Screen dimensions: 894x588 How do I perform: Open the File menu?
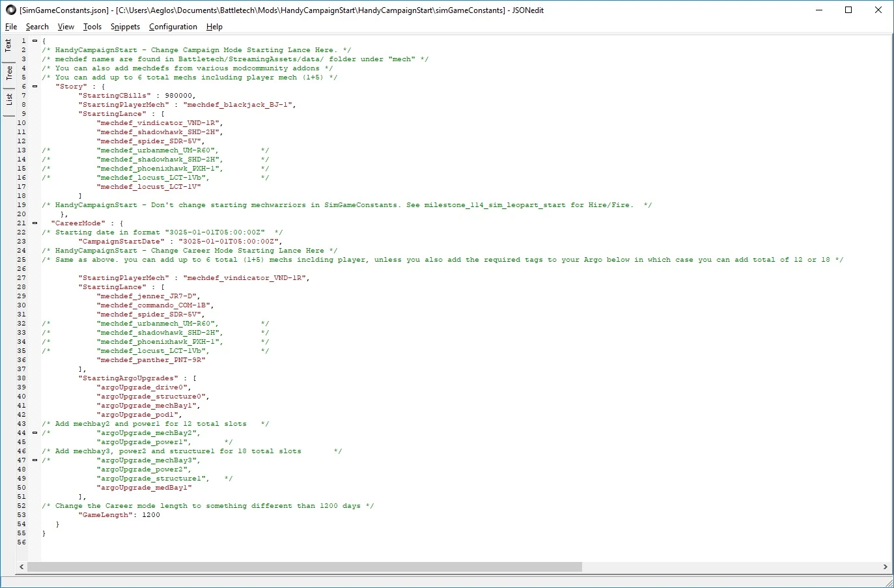11,27
